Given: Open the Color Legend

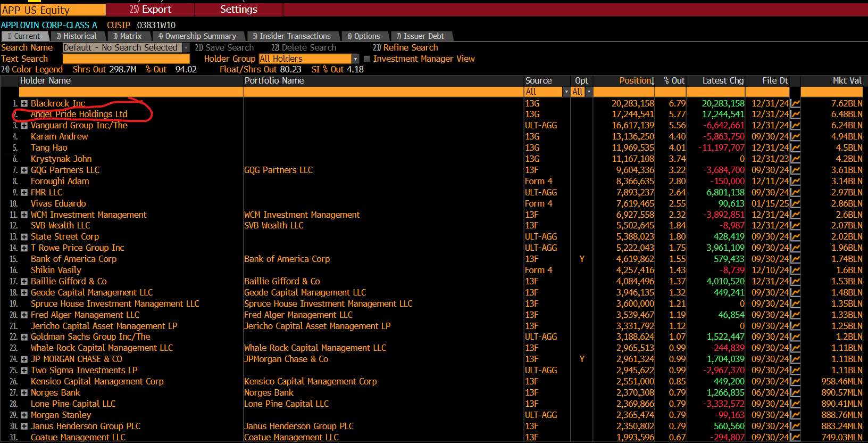Looking at the screenshot, I should (32, 70).
